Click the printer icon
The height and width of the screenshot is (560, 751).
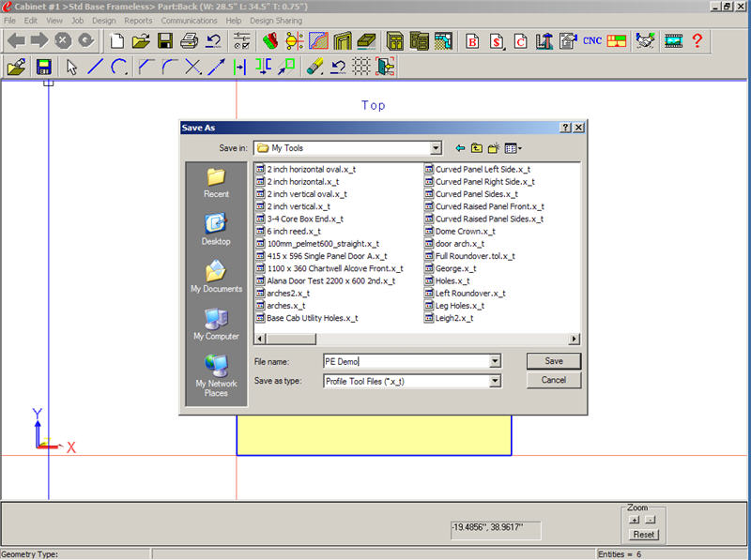pyautogui.click(x=190, y=40)
